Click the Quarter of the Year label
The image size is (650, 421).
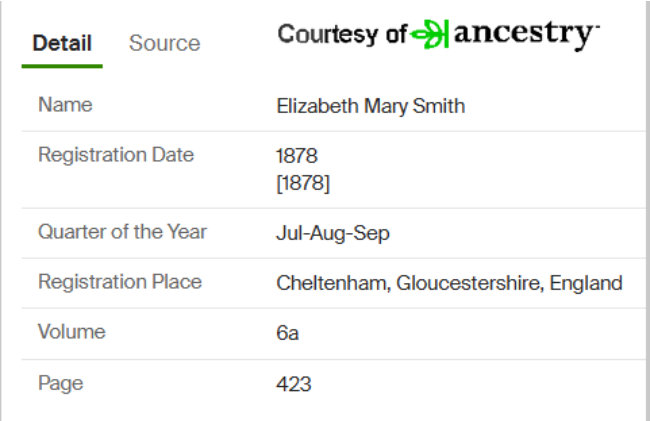[x=122, y=232]
